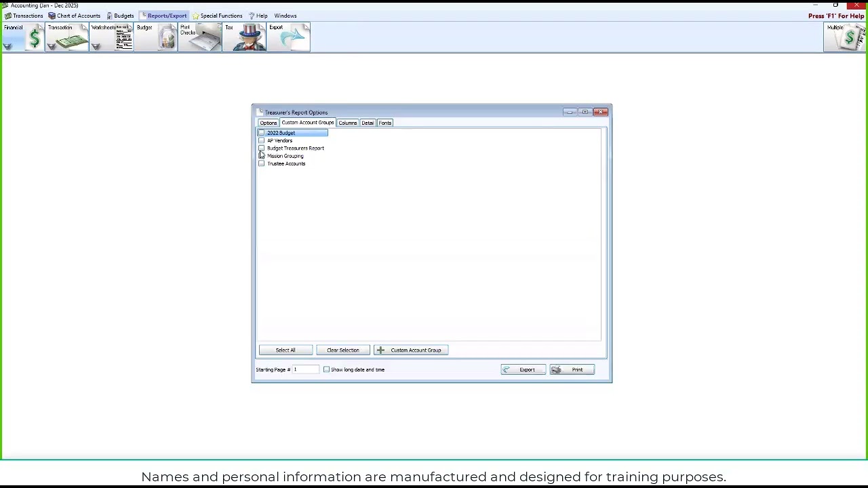The width and height of the screenshot is (868, 488).
Task: Tick the AP Vendors checkbox
Action: (x=262, y=140)
